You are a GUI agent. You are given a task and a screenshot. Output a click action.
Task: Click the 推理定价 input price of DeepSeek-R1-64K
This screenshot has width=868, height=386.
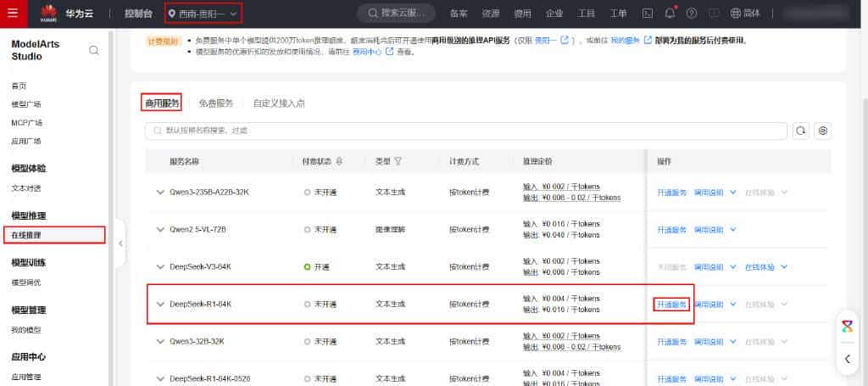[561, 299]
